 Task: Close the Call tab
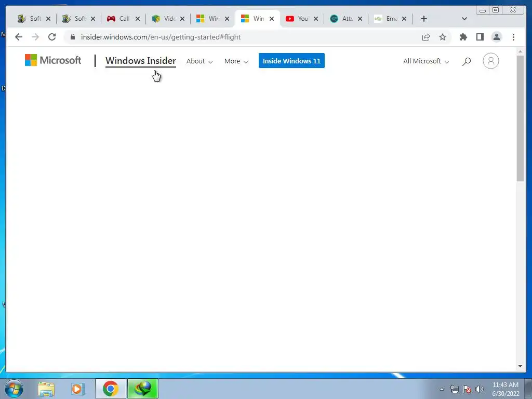tap(137, 19)
